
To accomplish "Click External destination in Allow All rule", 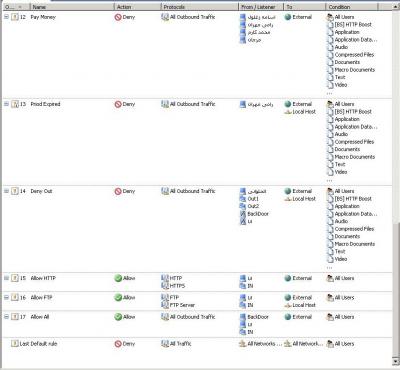I will click(x=302, y=317).
